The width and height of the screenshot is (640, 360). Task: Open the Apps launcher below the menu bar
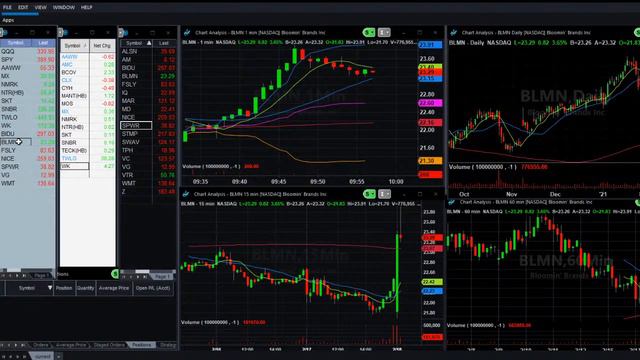[8, 20]
